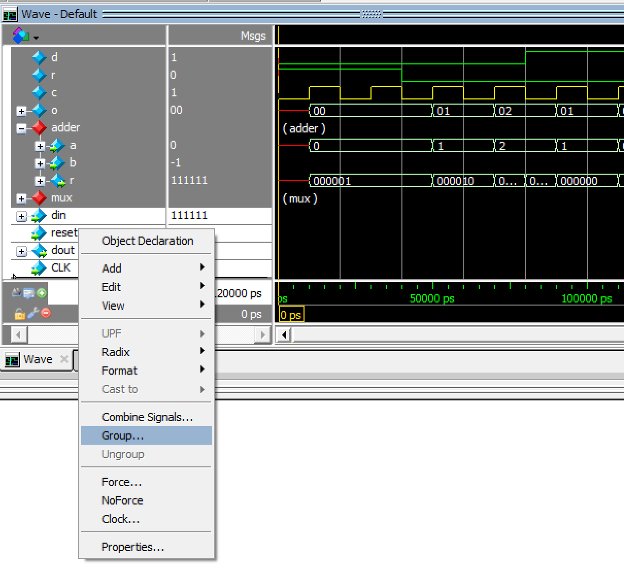Click the wrench cursor properties icon
The width and height of the screenshot is (624, 572).
tap(33, 313)
